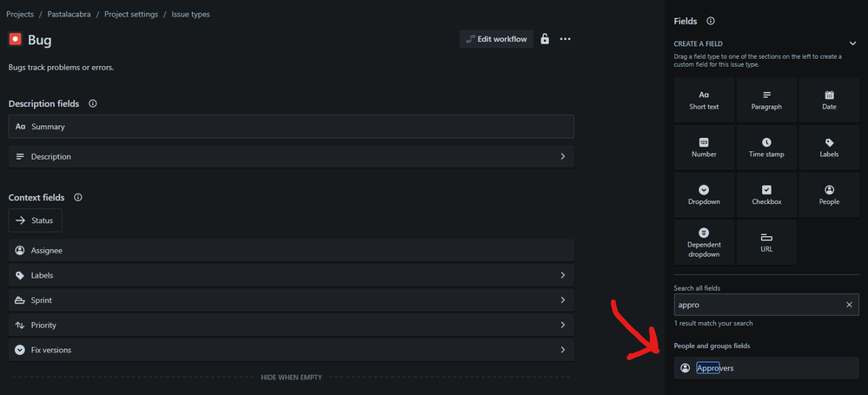The height and width of the screenshot is (395, 868).
Task: Click the tag icon in Labels row
Action: pyautogui.click(x=20, y=275)
